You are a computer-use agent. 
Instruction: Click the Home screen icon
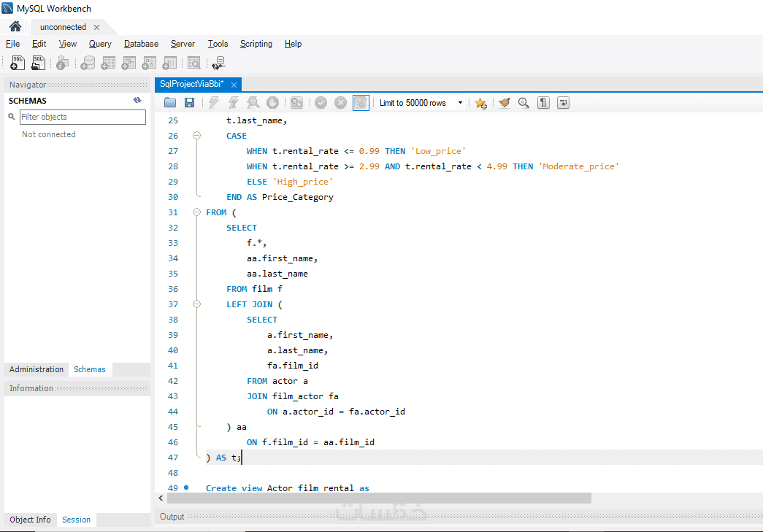[15, 26]
